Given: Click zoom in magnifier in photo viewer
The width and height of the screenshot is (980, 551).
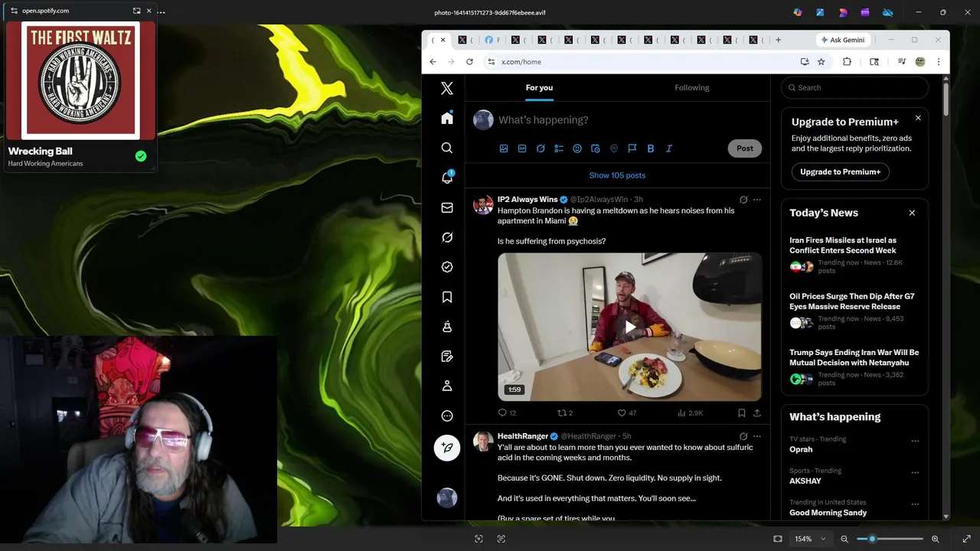Looking at the screenshot, I should coord(935,539).
